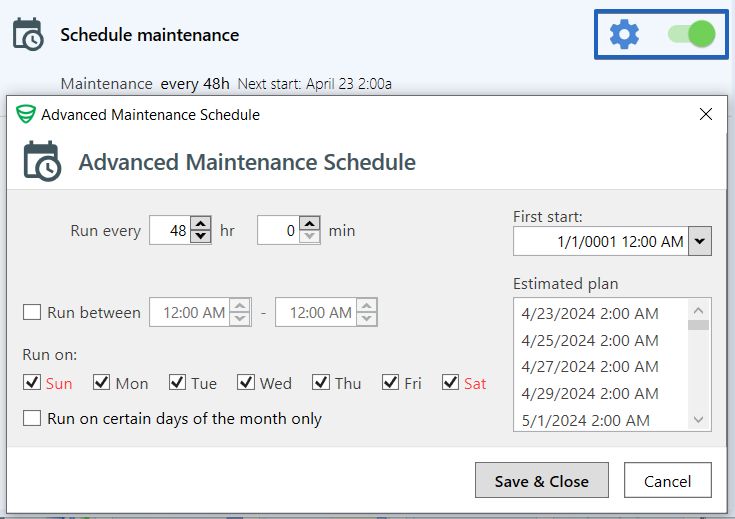Uncheck the Wed checkbox
The width and height of the screenshot is (735, 519).
(246, 382)
